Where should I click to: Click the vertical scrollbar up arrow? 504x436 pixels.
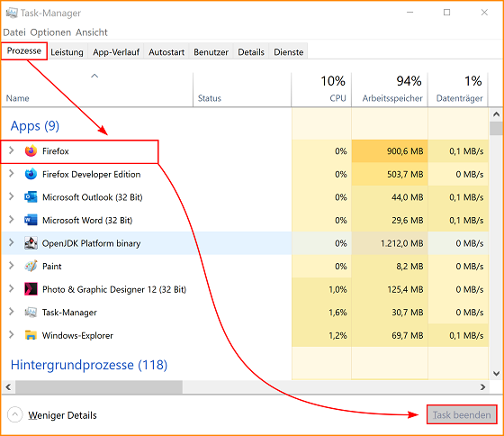[x=496, y=114]
